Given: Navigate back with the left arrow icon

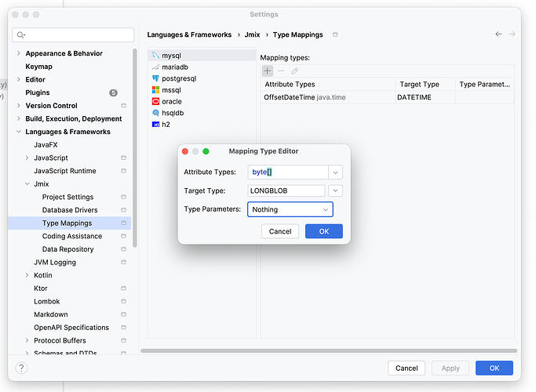Looking at the screenshot, I should 498,34.
